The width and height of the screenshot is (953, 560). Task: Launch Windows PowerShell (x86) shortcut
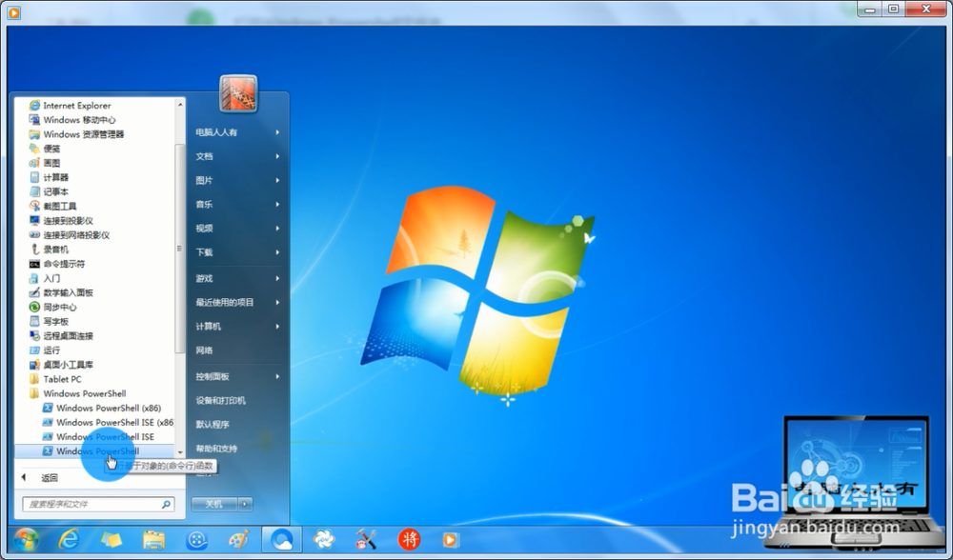(x=102, y=409)
